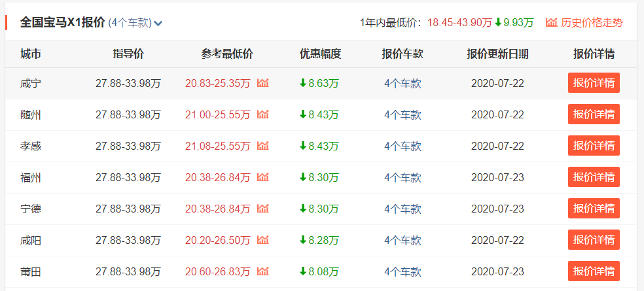Open 4个车款 link in 莆田 row

tap(403, 272)
